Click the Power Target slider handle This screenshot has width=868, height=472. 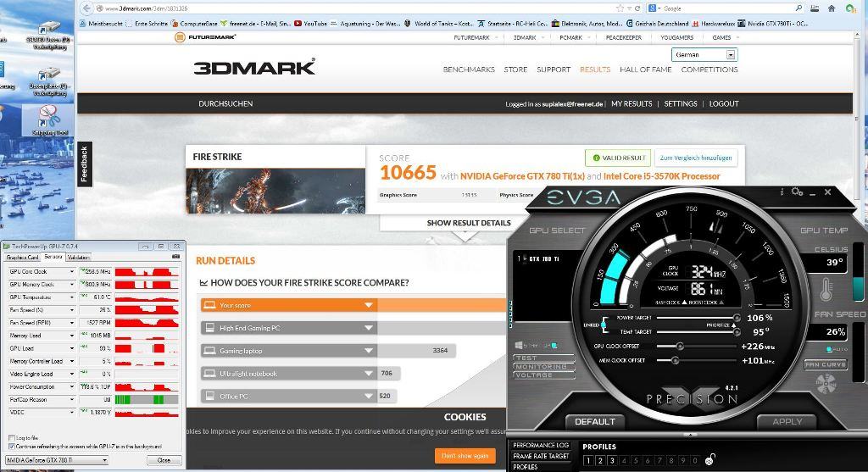(737, 318)
